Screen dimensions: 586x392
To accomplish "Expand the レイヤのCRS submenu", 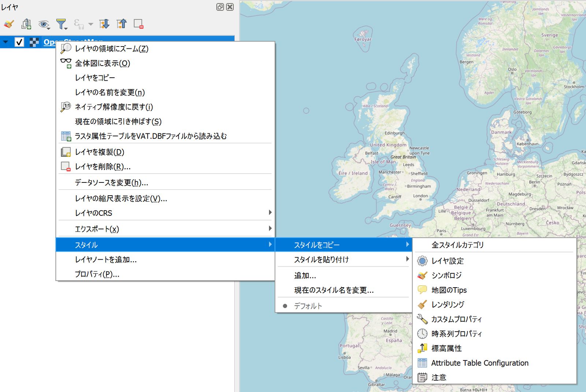I will tap(165, 213).
